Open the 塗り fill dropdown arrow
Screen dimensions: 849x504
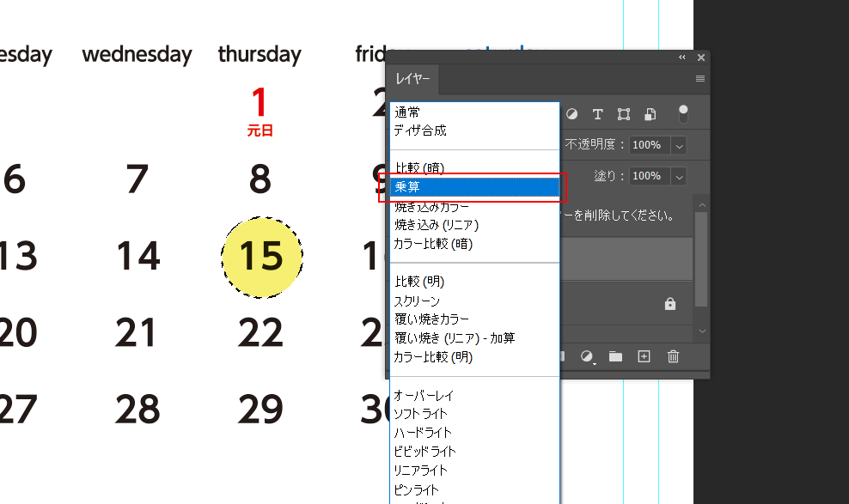[x=679, y=177]
